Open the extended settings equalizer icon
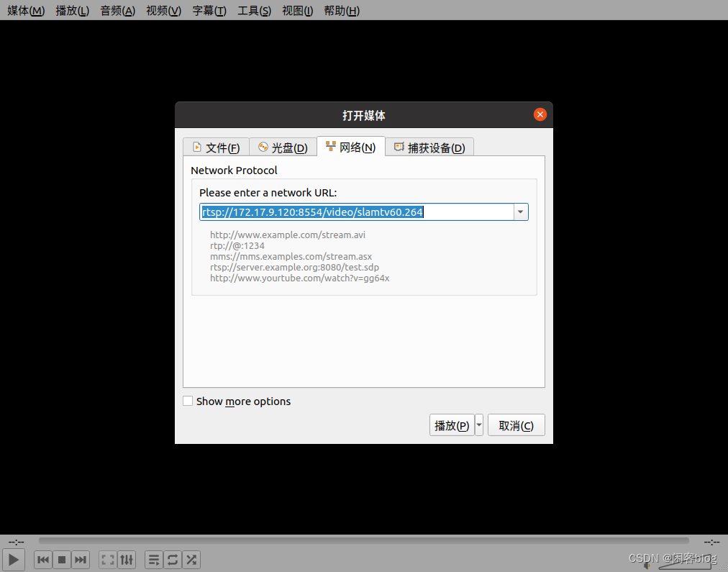 [127, 560]
